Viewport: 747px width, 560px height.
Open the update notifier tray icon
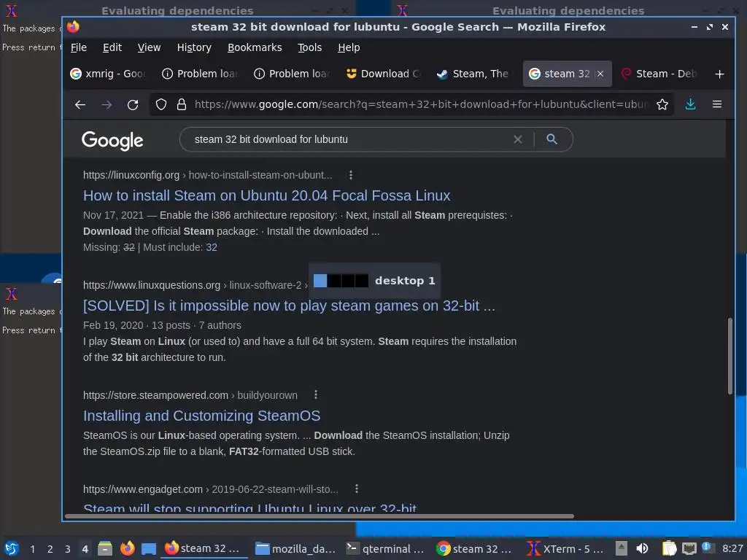point(708,548)
